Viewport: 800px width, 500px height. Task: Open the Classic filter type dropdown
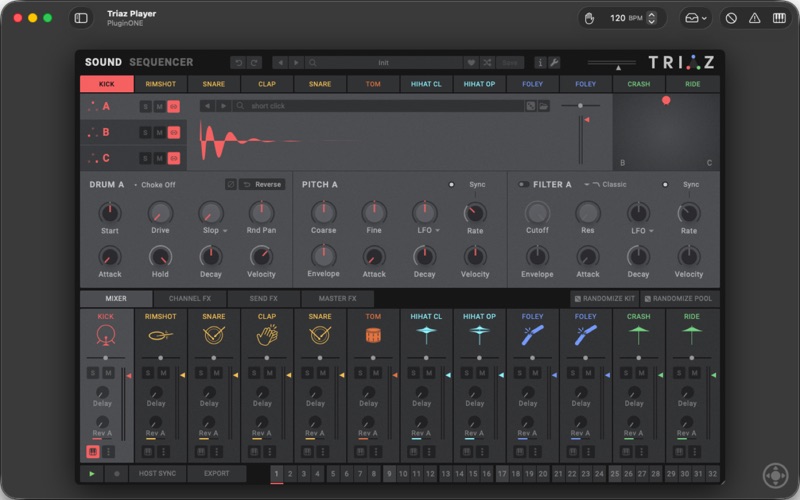coord(606,185)
